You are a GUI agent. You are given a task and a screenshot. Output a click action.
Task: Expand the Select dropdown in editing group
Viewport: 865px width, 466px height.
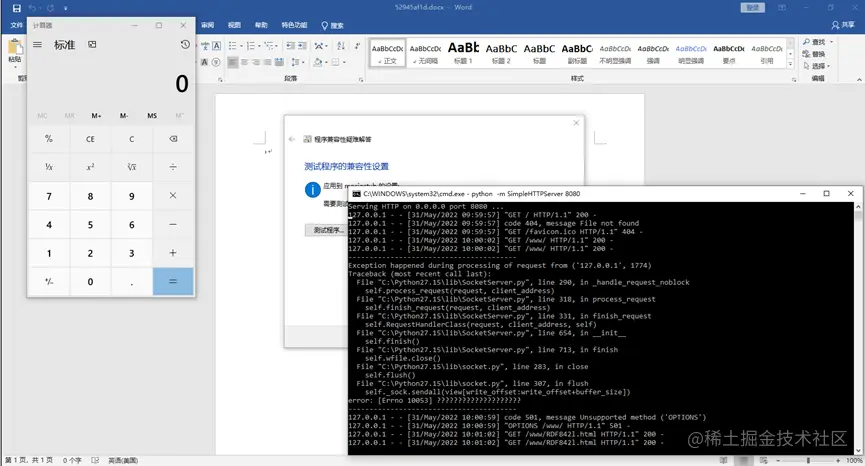[x=831, y=66]
